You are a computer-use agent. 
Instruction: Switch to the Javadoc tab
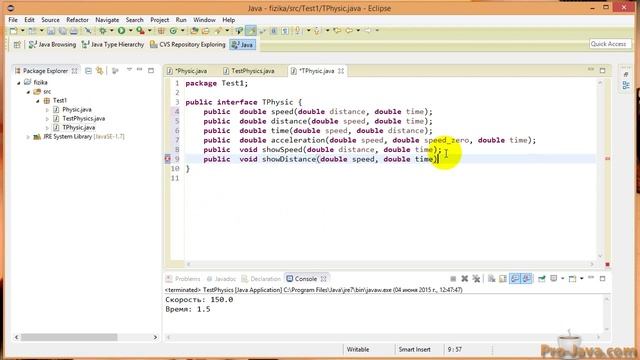click(221, 279)
